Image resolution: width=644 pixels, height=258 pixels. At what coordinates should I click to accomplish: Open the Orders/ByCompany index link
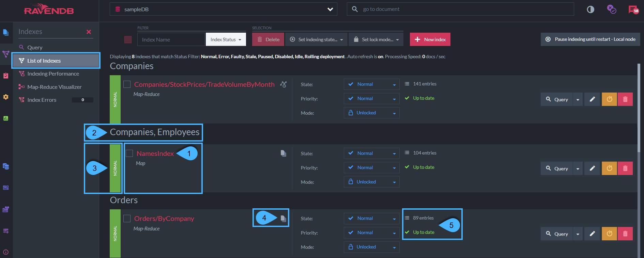click(164, 219)
